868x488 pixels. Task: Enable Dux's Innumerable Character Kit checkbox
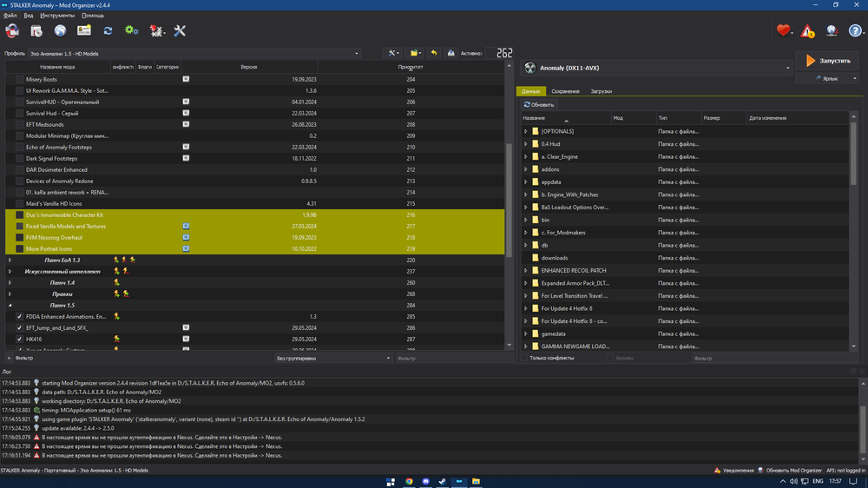19,215
